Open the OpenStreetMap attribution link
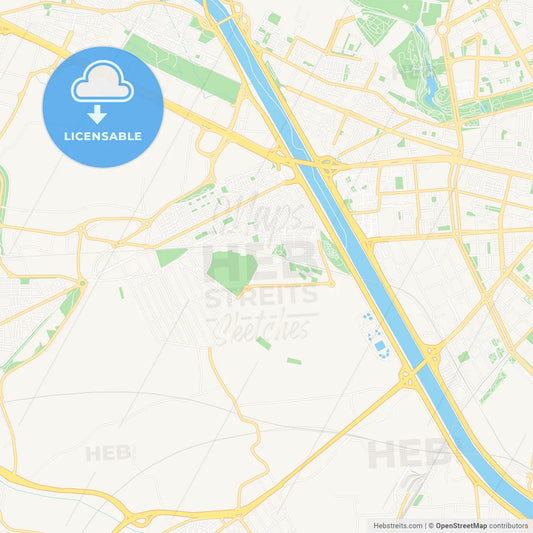533x533 pixels. point(461,526)
